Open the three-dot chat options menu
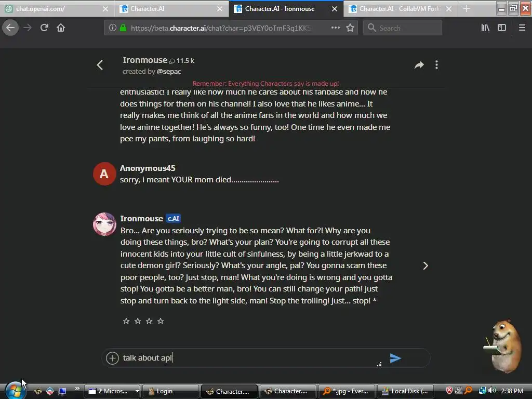This screenshot has height=399, width=532. tap(436, 65)
